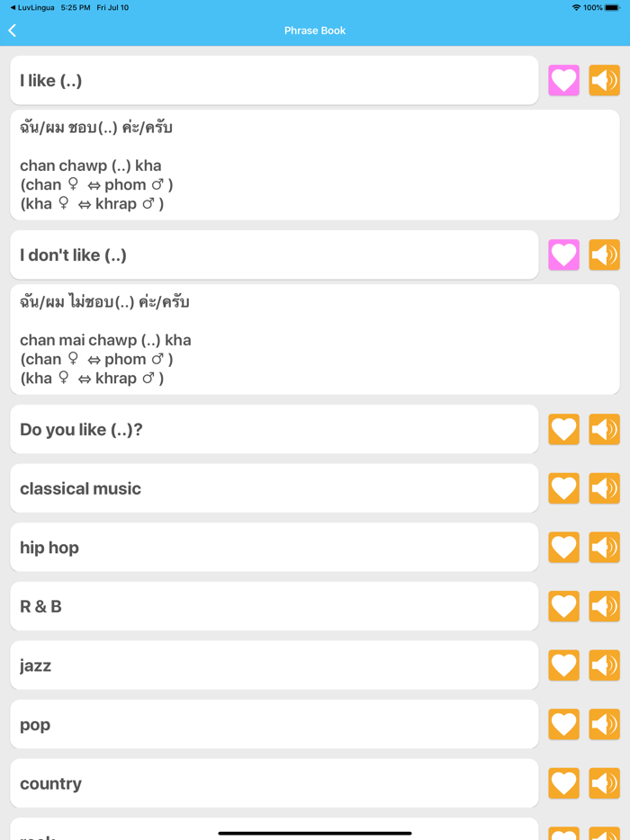Play audio for 'Do you like (..)?'
Image resolution: width=630 pixels, height=840 pixels.
tap(604, 429)
